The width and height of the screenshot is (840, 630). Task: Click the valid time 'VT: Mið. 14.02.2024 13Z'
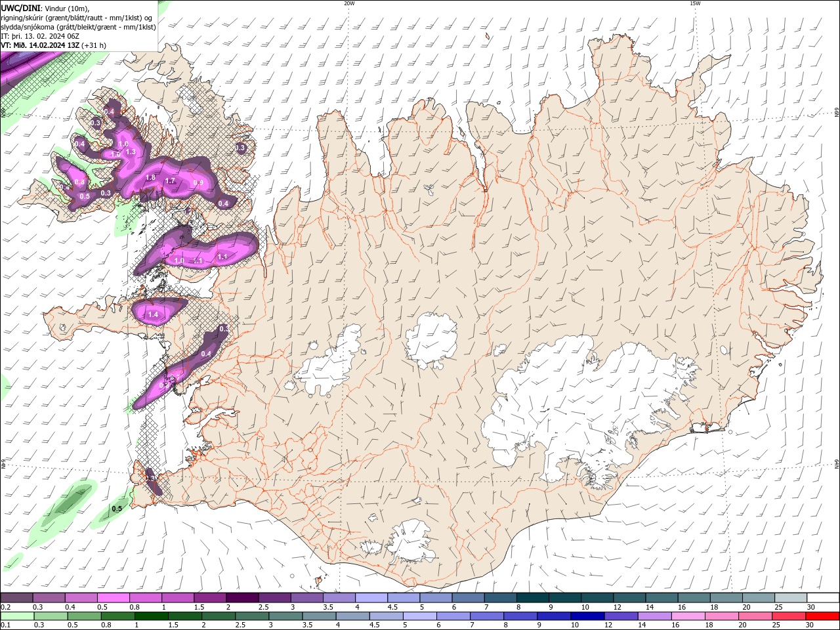tap(40, 45)
